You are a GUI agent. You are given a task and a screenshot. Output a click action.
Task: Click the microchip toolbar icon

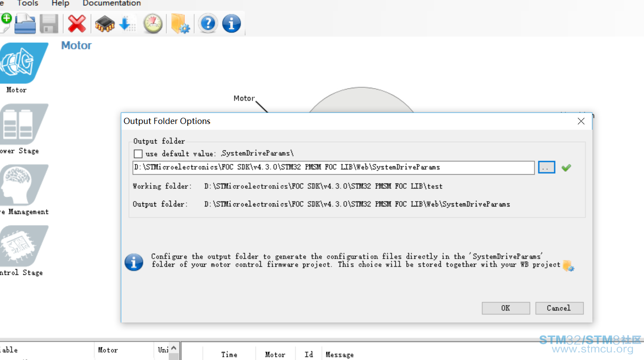coord(105,24)
